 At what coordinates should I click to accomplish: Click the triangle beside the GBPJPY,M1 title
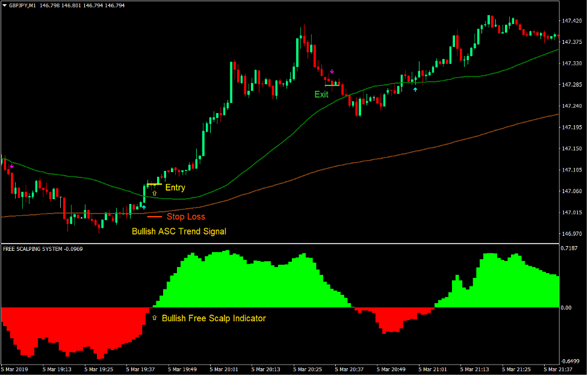5,5
